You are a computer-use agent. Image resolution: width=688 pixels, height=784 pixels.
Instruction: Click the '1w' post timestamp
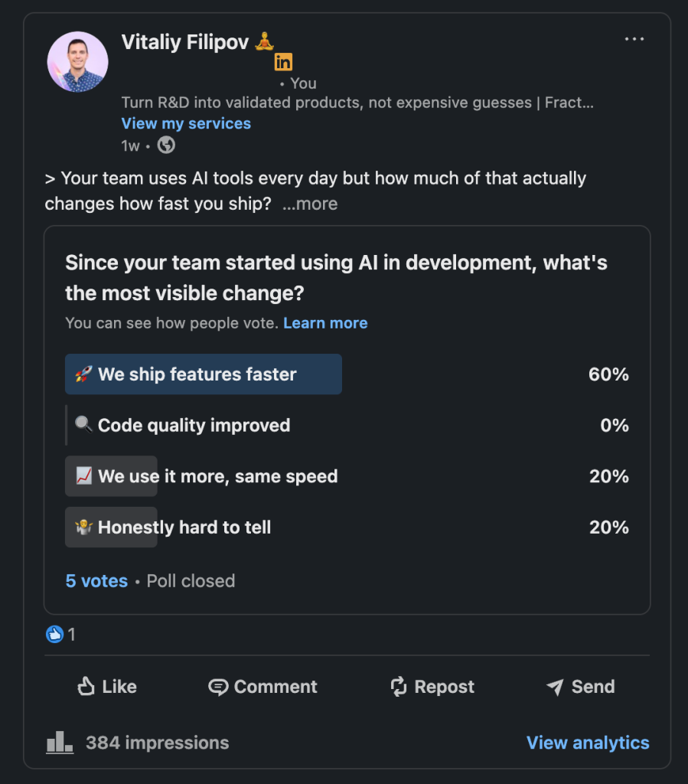click(130, 145)
